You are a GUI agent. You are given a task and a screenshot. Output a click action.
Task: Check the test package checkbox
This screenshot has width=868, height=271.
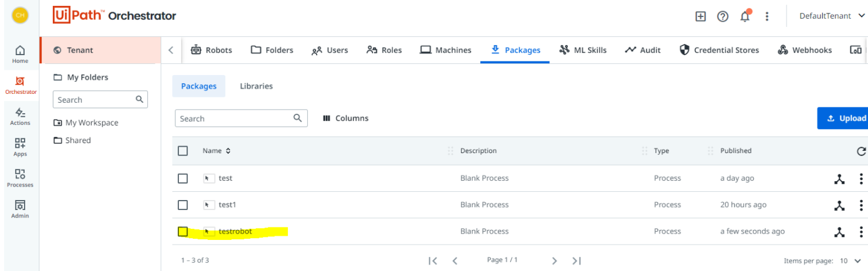pyautogui.click(x=183, y=178)
